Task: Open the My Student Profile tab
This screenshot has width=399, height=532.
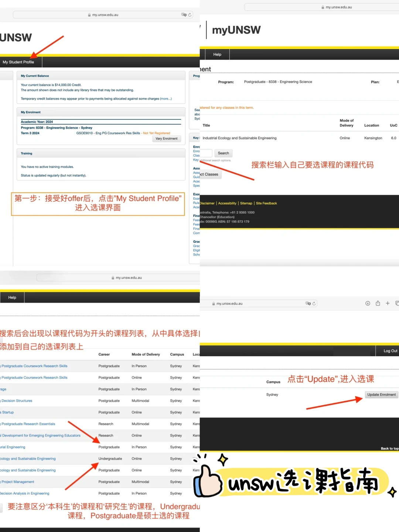Action: (x=18, y=62)
